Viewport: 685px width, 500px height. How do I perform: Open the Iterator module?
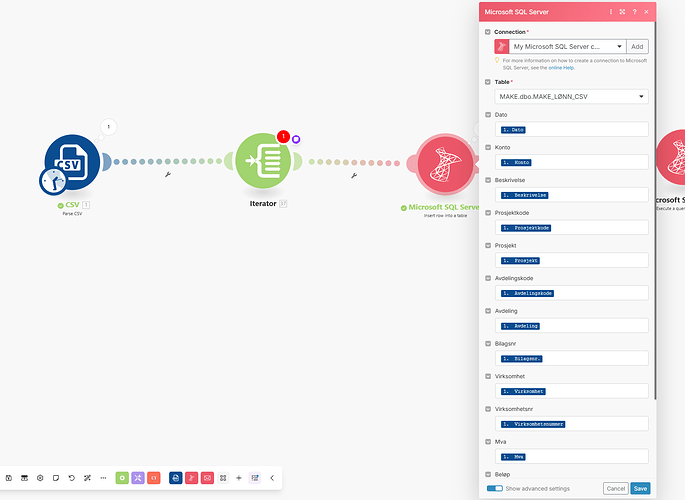(x=263, y=161)
